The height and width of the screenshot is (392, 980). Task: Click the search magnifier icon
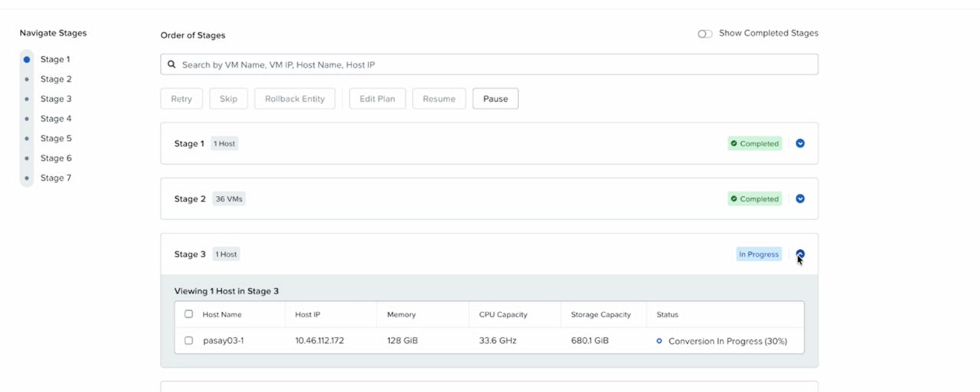[x=172, y=65]
